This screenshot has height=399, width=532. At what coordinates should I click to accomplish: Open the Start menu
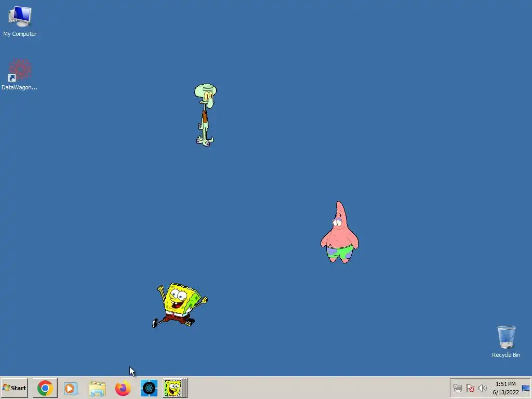[x=14, y=388]
